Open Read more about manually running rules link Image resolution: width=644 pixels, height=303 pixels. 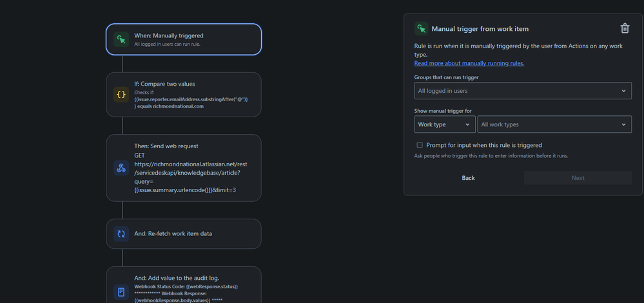[x=469, y=63]
